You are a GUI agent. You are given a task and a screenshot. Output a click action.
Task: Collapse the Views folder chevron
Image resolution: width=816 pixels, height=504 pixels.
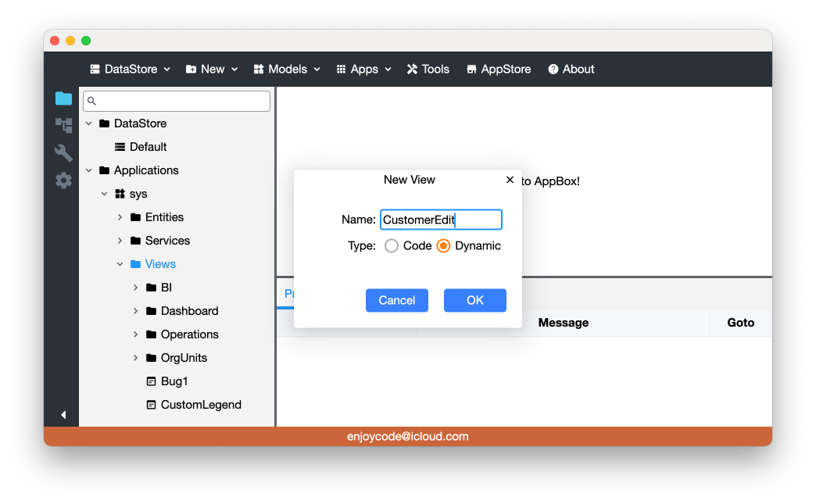120,263
